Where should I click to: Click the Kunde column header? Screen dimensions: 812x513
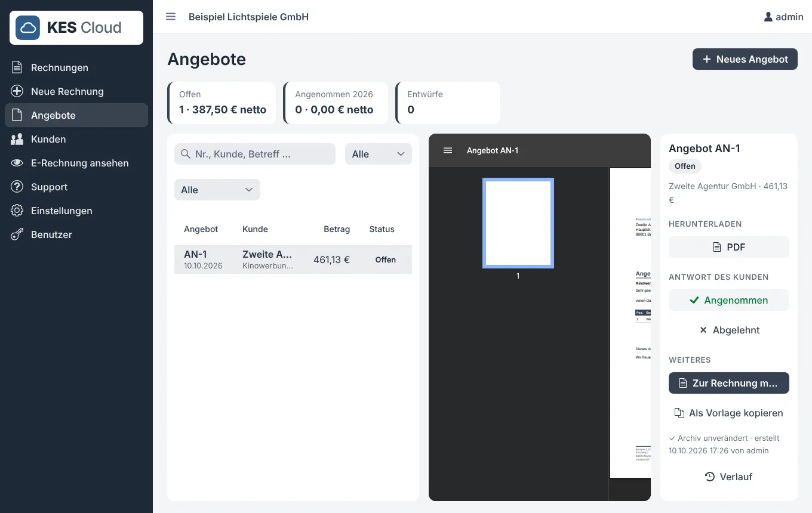tap(255, 229)
